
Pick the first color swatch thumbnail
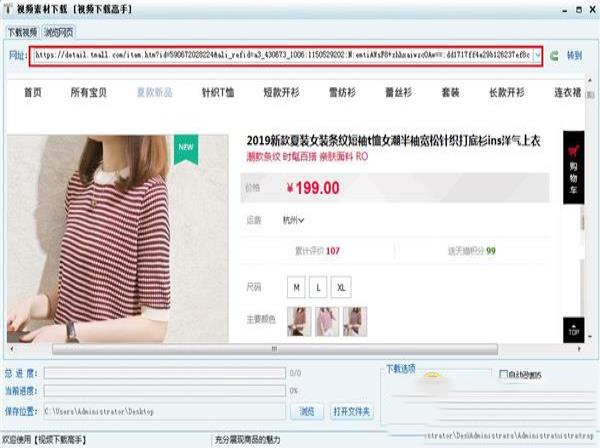coord(298,321)
